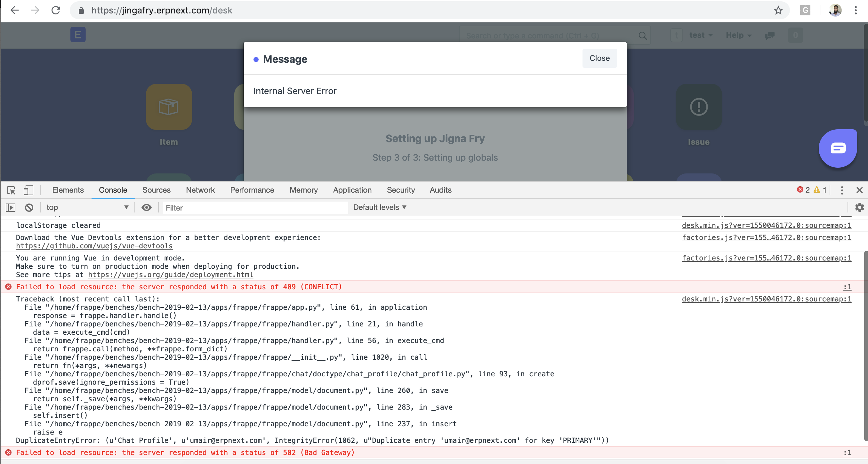Open the G browser extension

805,11
